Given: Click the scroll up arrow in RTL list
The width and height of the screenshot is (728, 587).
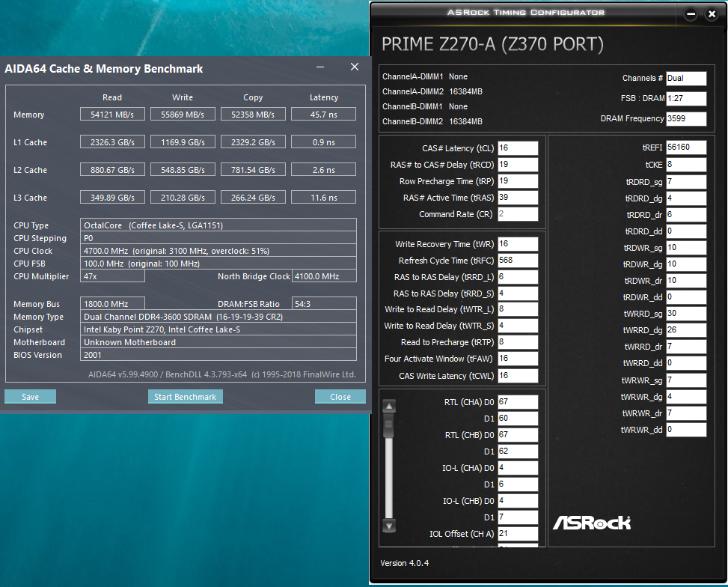Looking at the screenshot, I should [x=389, y=407].
